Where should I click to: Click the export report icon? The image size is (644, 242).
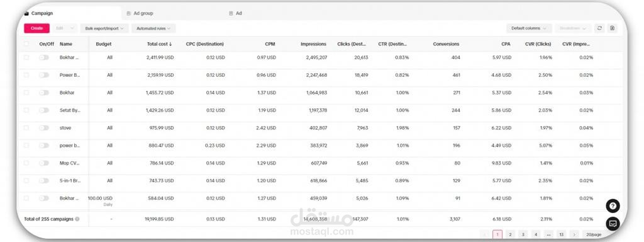[x=612, y=28]
